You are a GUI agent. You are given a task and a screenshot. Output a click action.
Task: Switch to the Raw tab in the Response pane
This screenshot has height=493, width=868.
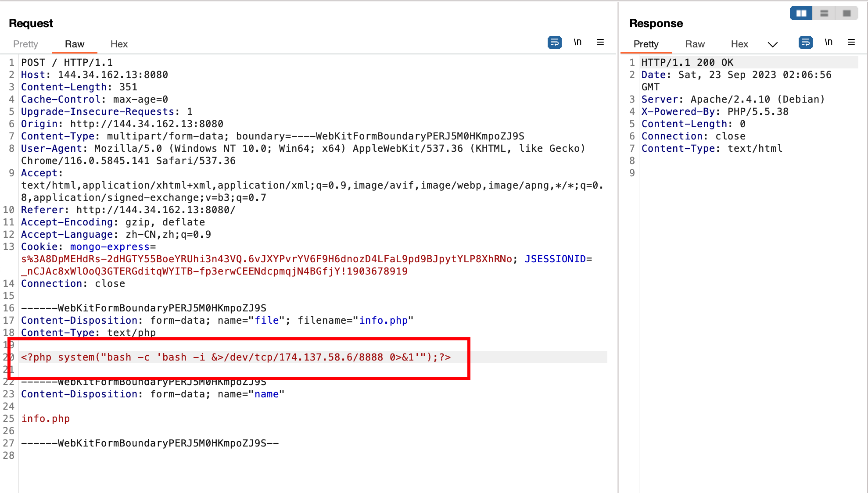pyautogui.click(x=695, y=44)
